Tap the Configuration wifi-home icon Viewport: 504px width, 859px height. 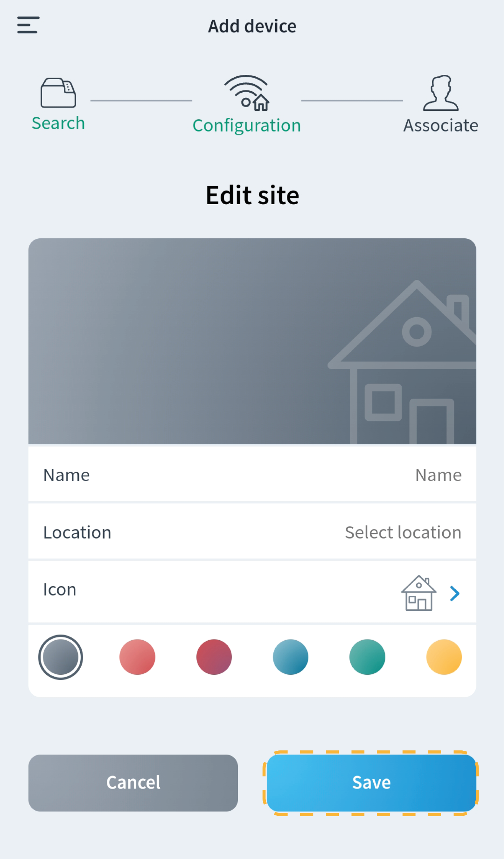coord(247,93)
